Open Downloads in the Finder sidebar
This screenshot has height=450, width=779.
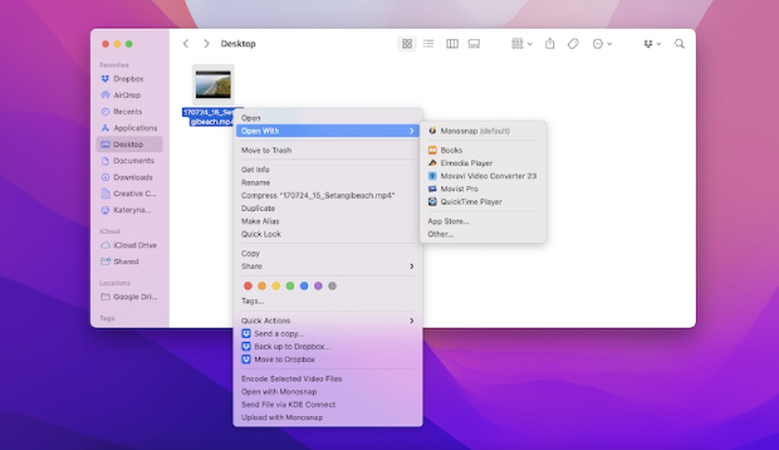pyautogui.click(x=132, y=177)
